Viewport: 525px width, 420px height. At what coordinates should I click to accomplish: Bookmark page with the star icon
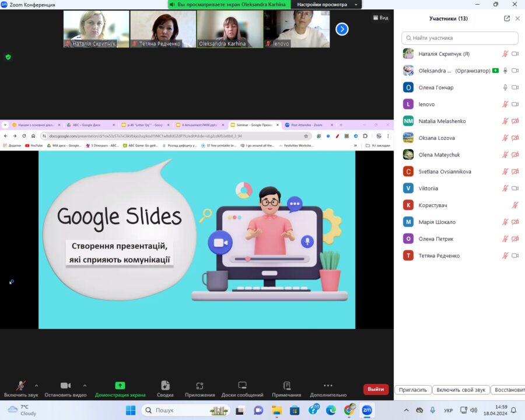point(306,136)
